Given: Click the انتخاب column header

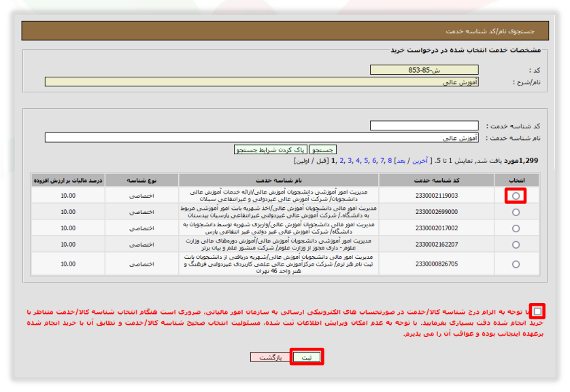Looking at the screenshot, I should tap(516, 181).
